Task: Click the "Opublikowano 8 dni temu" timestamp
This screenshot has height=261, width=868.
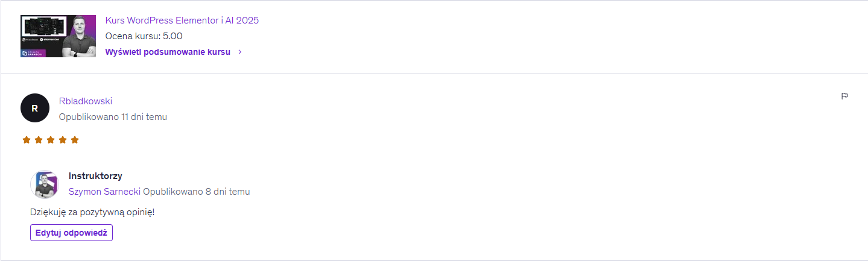Action: click(x=197, y=192)
